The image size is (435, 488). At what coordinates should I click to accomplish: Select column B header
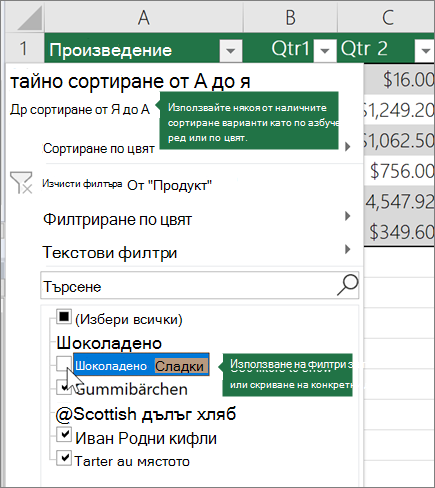click(290, 17)
